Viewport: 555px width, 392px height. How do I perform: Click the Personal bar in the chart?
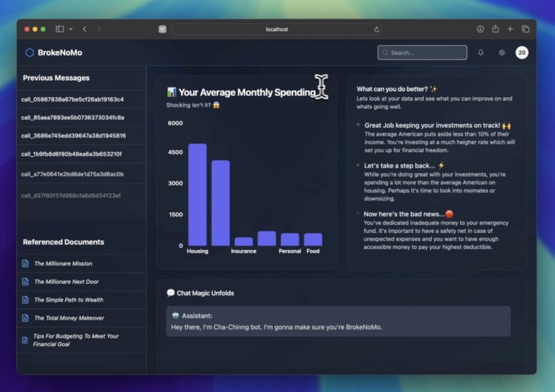(290, 239)
